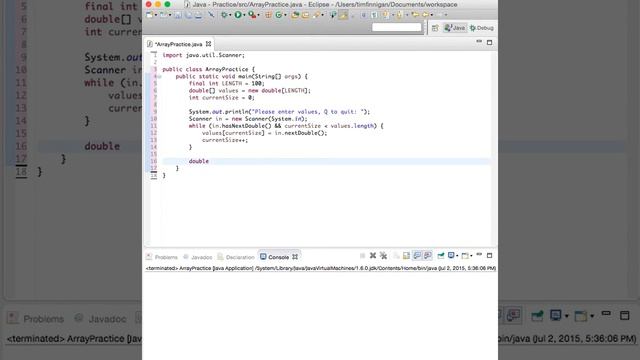Maximize the Console view
640x360 pixels.
[x=489, y=256]
